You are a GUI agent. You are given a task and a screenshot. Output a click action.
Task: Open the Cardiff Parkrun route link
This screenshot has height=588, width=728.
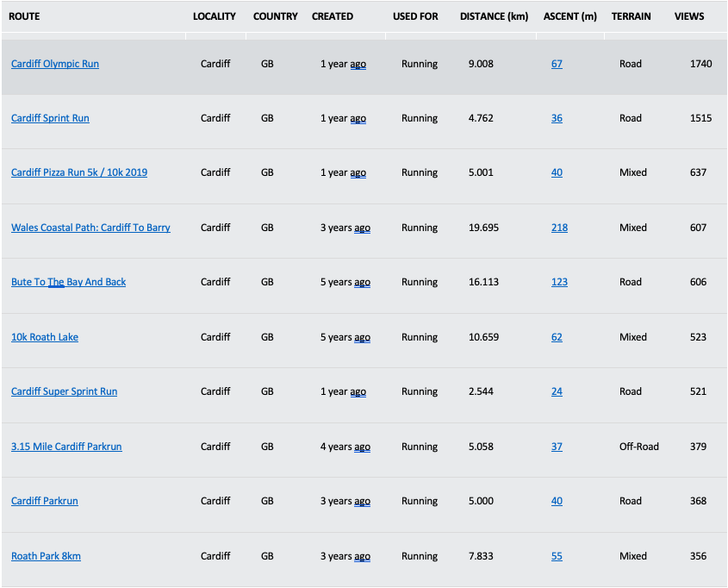[45, 501]
